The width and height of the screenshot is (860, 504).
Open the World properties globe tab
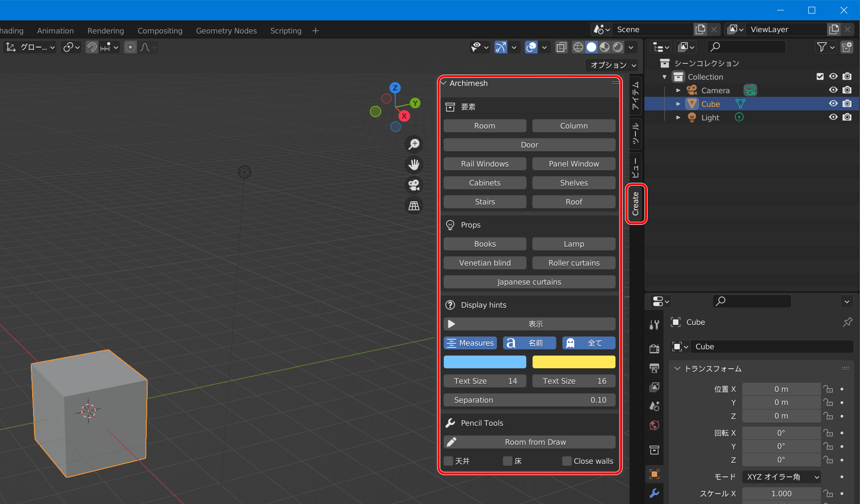(x=654, y=425)
